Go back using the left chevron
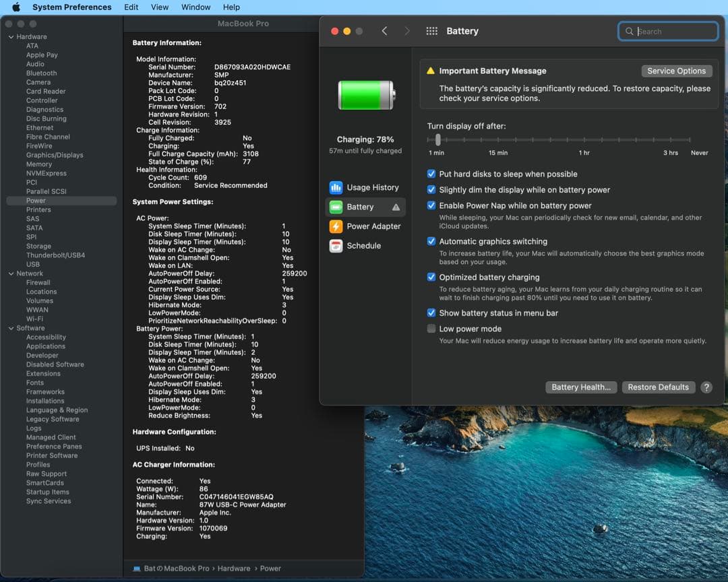This screenshot has width=728, height=582. coord(384,31)
